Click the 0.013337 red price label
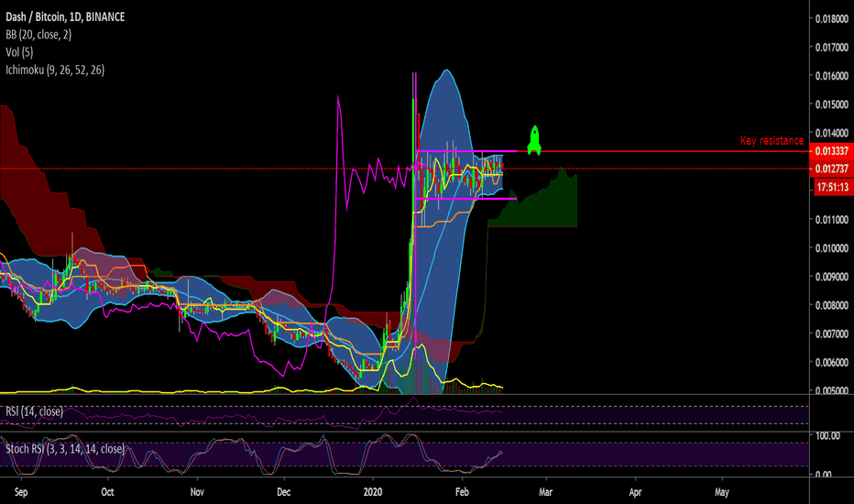The width and height of the screenshot is (854, 504). (832, 151)
